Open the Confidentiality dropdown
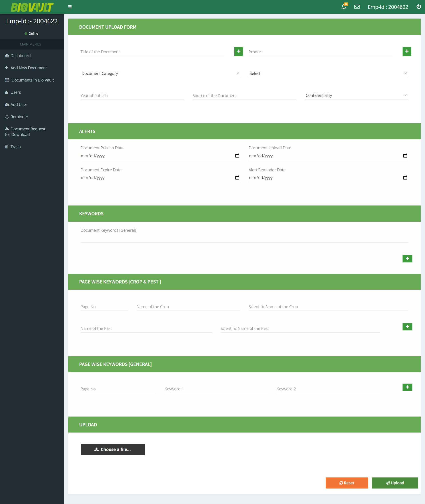425x504 pixels. coord(356,96)
